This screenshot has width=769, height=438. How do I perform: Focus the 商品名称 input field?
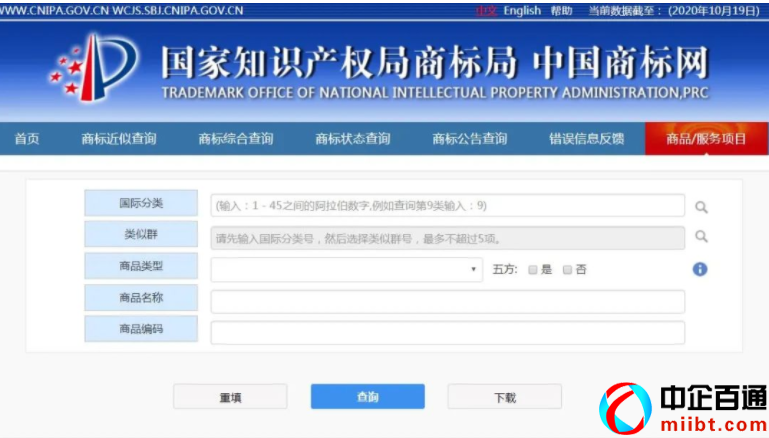pyautogui.click(x=448, y=301)
